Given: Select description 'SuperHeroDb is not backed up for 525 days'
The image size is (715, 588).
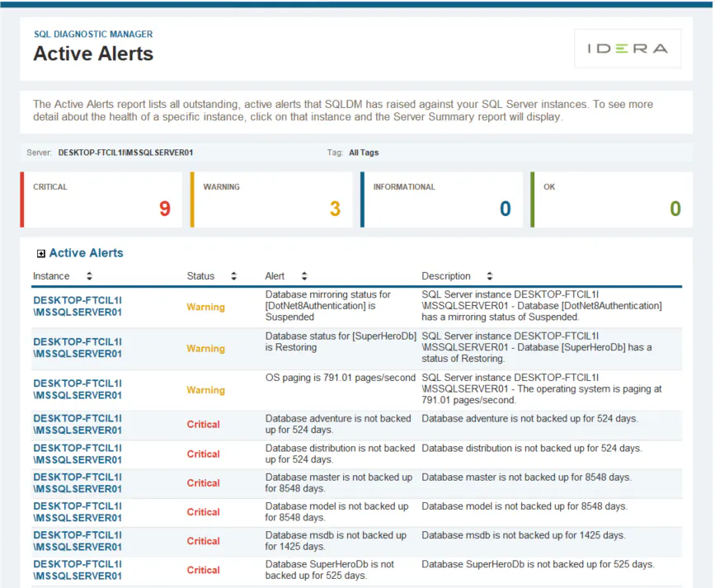Looking at the screenshot, I should click(x=538, y=564).
